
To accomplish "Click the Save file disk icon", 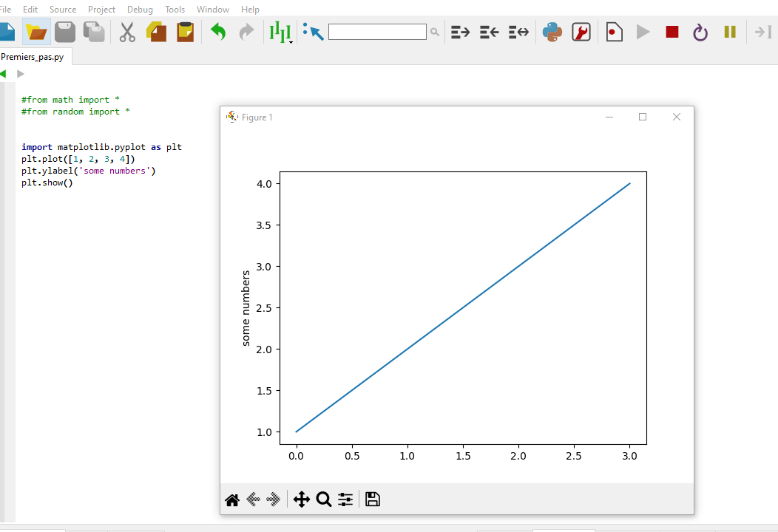I will (x=65, y=32).
